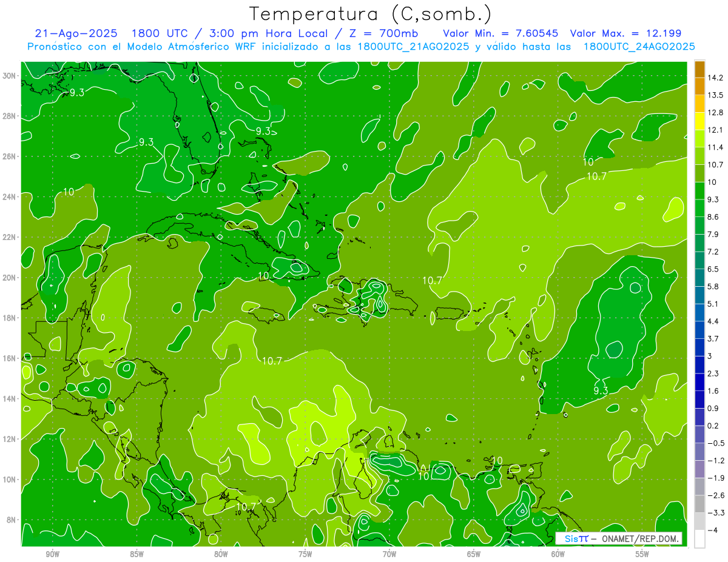
Task: Select 'Valor Max. = 12.199' text
Action: pyautogui.click(x=625, y=33)
